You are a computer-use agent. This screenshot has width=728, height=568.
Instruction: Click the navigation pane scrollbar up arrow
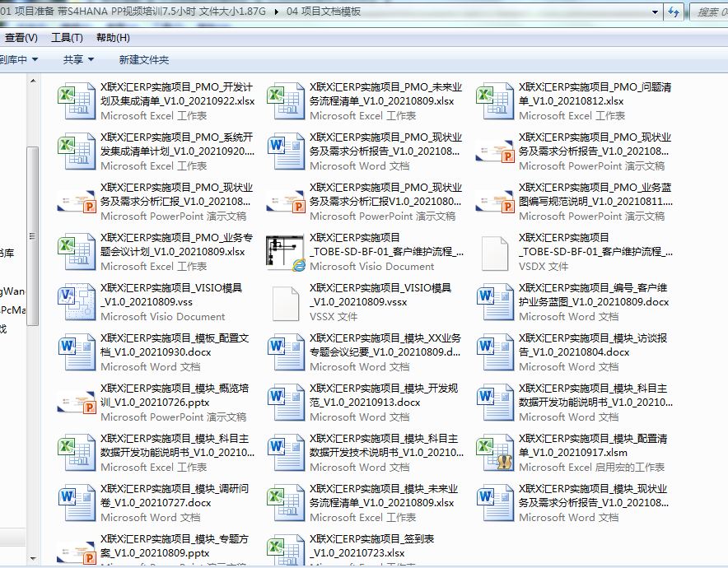pyautogui.click(x=33, y=80)
